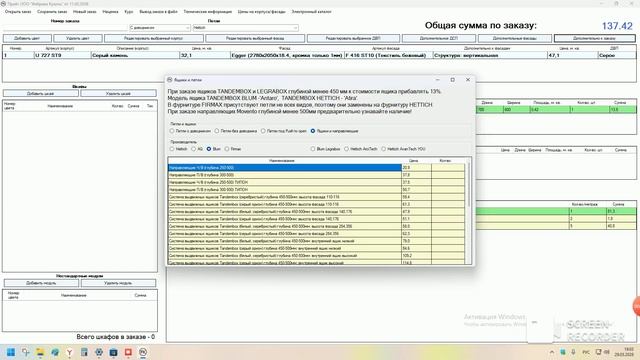Open 'Вывод заказа в файл' menu
The image size is (640, 360).
(158, 12)
